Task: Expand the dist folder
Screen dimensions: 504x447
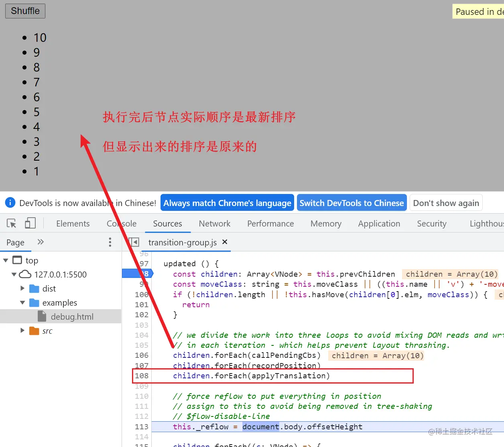Action: coord(22,288)
